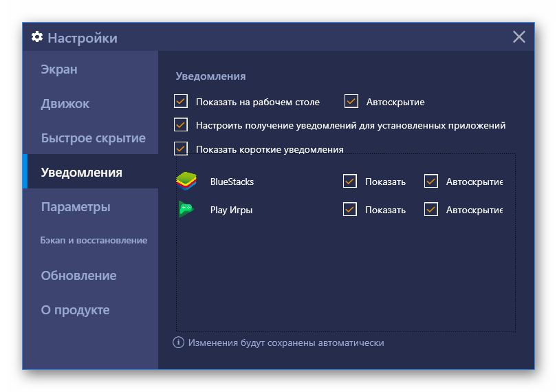Click the BlueStacks app icon

click(186, 181)
